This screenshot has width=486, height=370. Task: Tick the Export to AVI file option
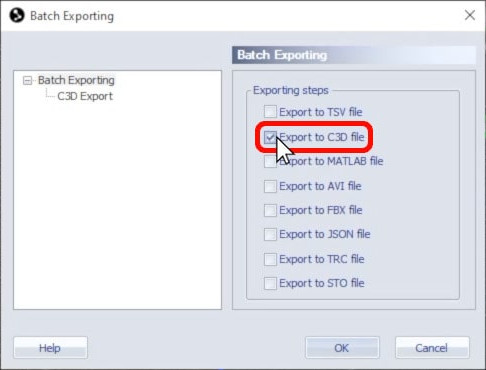(x=270, y=186)
